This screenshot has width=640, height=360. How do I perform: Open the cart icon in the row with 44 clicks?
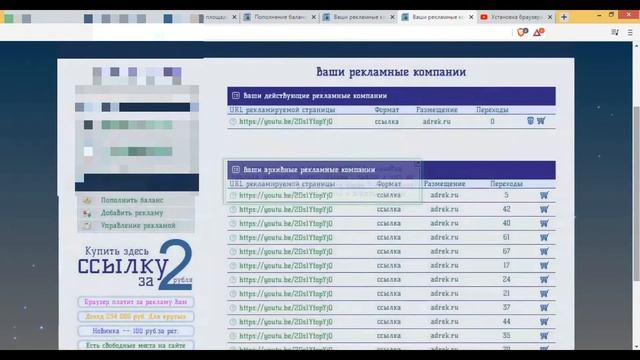pos(544,322)
